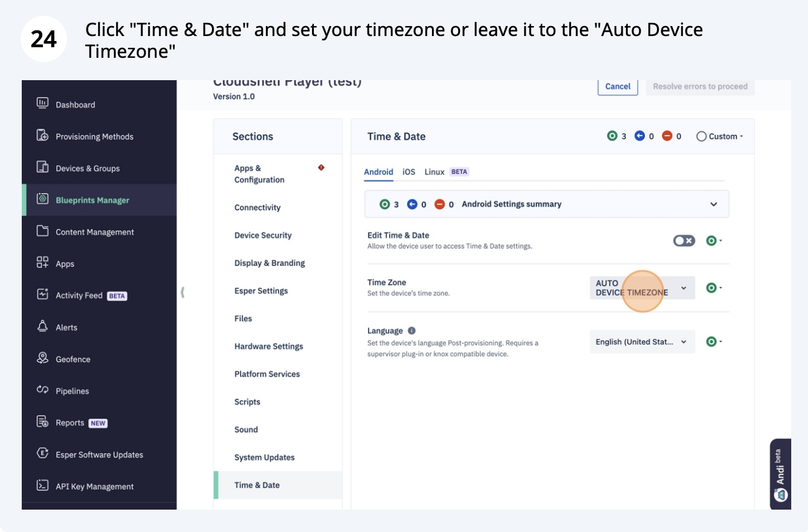Click the Provisioning Methods icon
Screen dimensions: 808x532
(42, 135)
